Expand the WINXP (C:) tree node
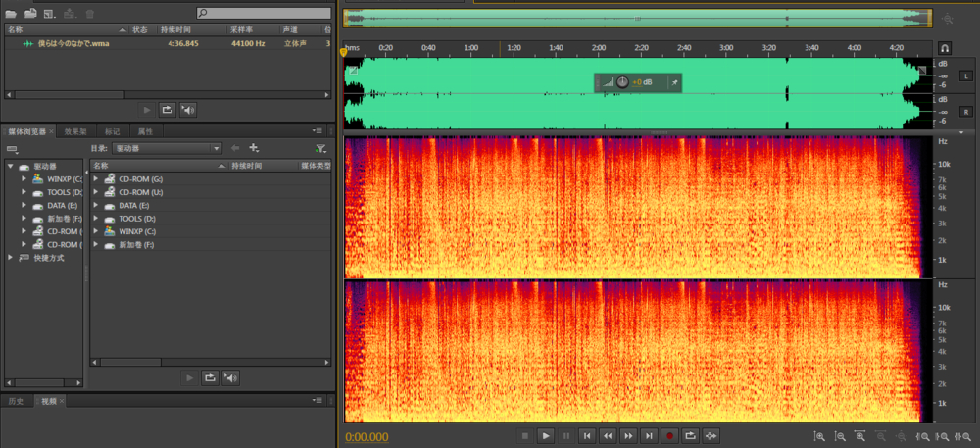The height and width of the screenshot is (448, 980). [x=24, y=179]
